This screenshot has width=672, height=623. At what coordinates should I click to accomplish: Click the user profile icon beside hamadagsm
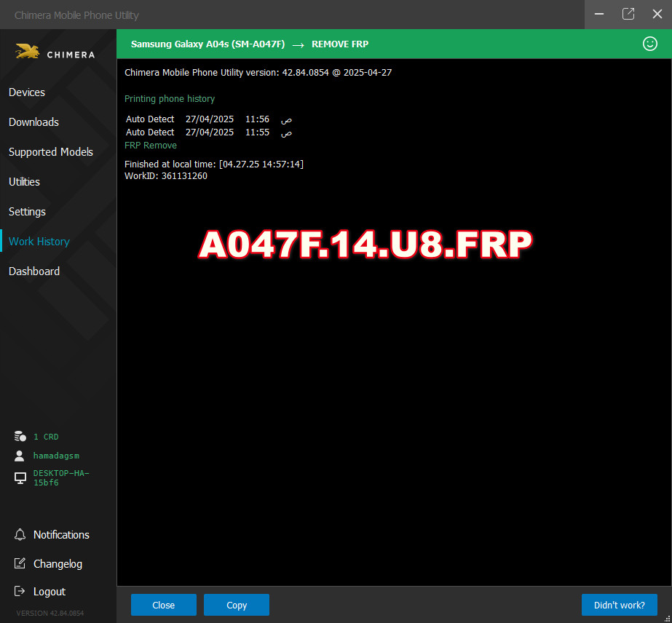(19, 456)
